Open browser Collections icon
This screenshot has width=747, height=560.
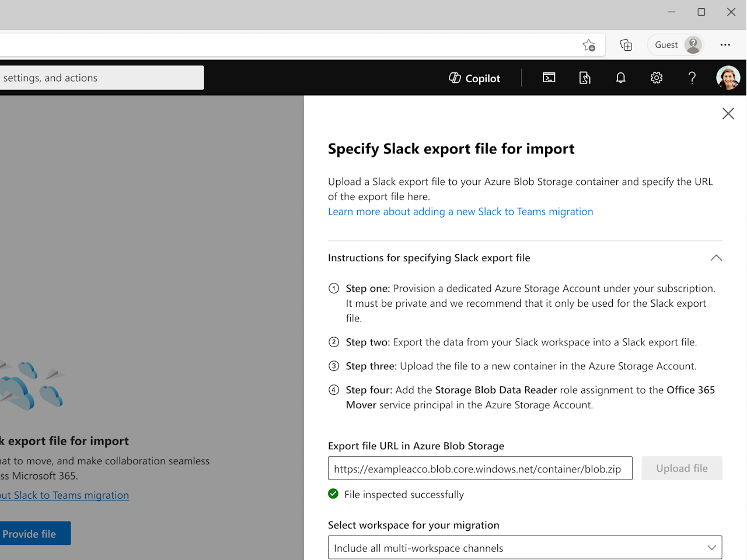[626, 45]
